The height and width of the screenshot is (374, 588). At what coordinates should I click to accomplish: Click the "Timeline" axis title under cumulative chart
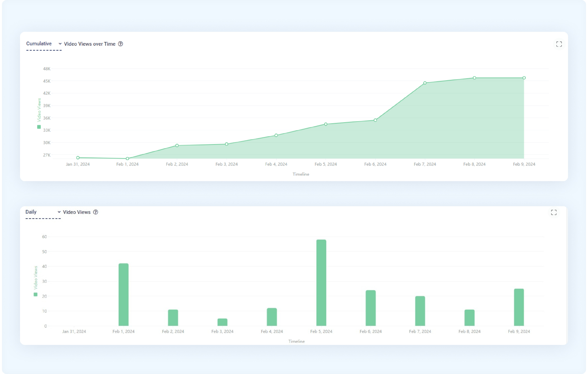[301, 174]
